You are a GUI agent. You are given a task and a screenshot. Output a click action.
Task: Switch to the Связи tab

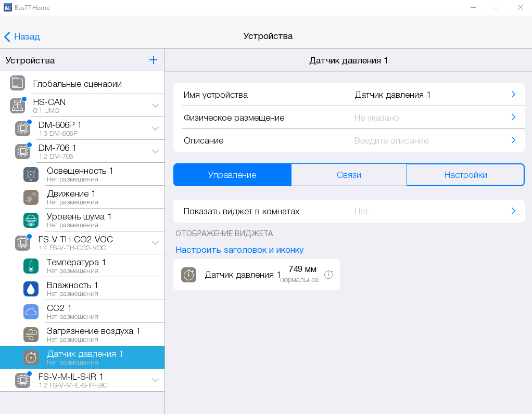point(349,175)
